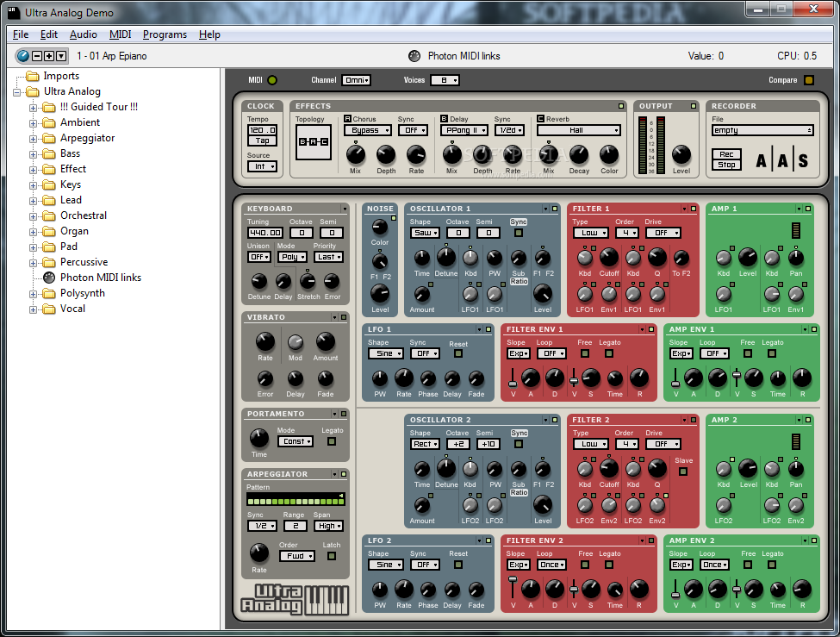Open the Programs menu
The height and width of the screenshot is (637, 840).
pos(165,34)
